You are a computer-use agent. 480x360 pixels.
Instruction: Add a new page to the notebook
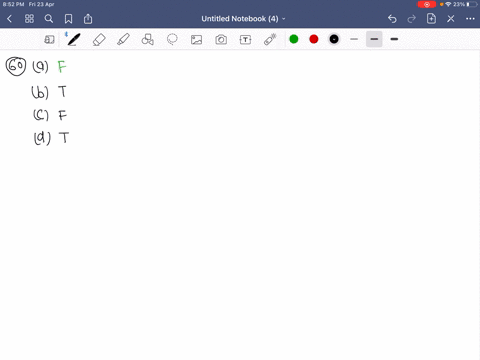point(431,19)
